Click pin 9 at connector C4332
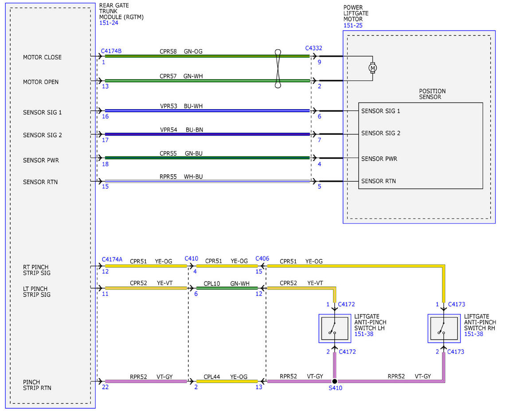Screen dimensions: 532x411 [x=319, y=63]
